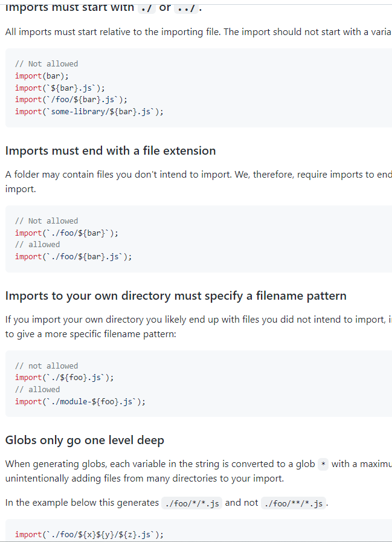The height and width of the screenshot is (542, 392).
Task: Click the some-library import code line
Action: click(x=89, y=112)
